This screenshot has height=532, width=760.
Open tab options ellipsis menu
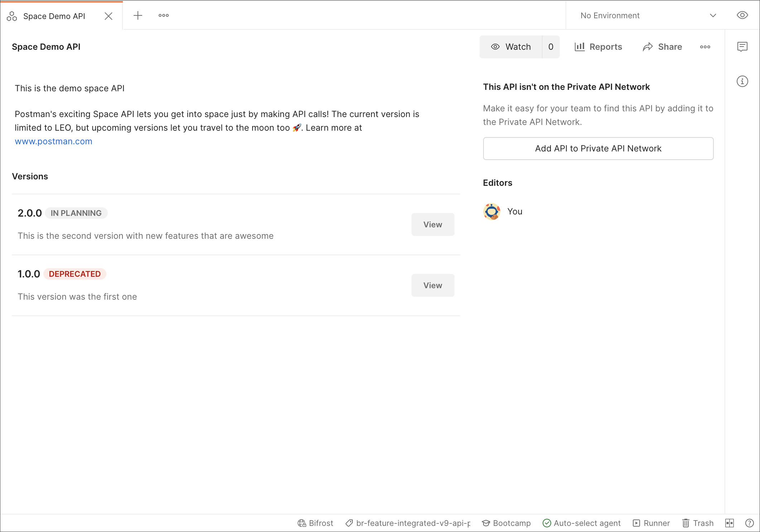pyautogui.click(x=164, y=15)
